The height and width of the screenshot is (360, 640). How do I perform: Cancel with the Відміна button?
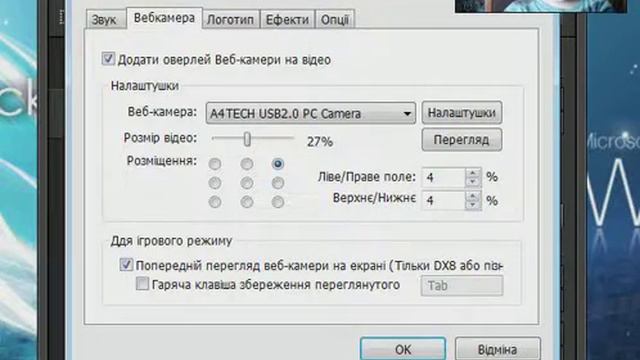498,349
